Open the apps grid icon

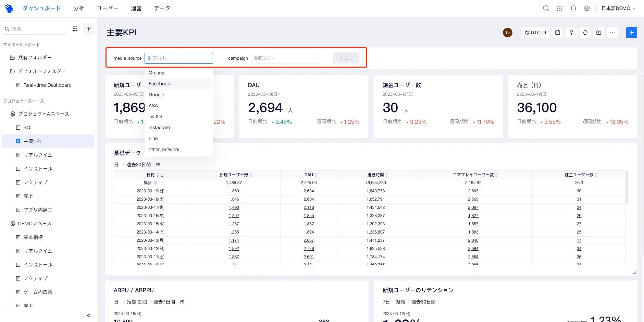click(560, 8)
